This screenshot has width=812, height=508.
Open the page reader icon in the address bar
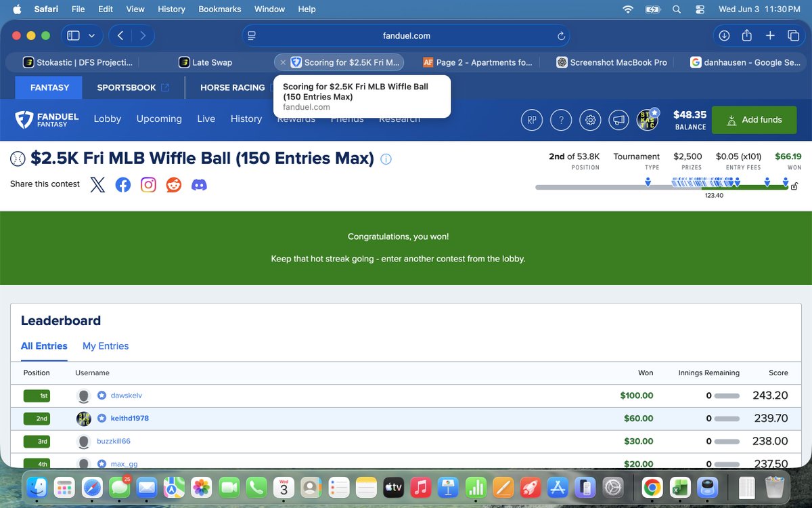click(252, 36)
